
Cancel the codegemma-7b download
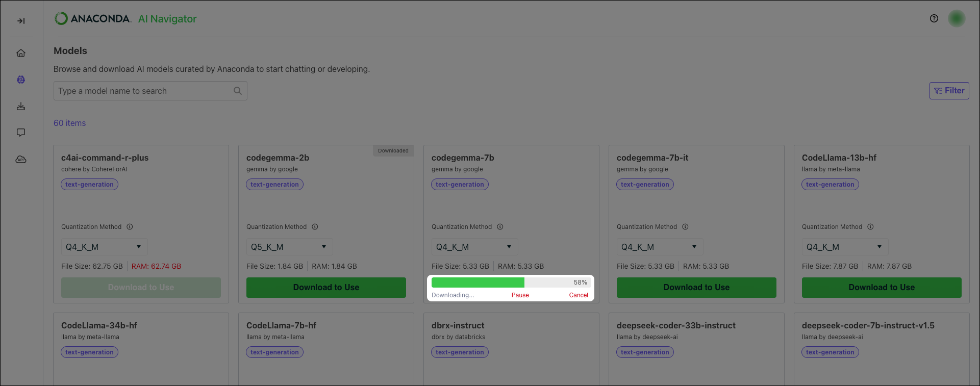click(x=579, y=295)
